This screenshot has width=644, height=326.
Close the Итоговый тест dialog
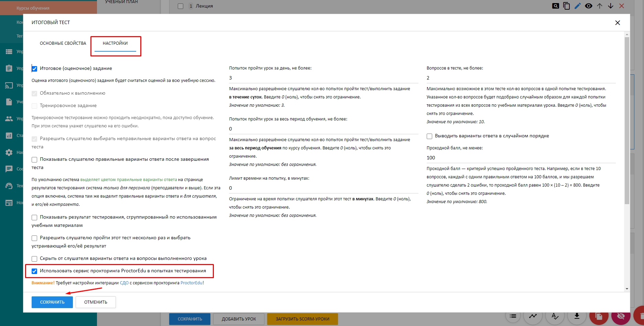618,23
